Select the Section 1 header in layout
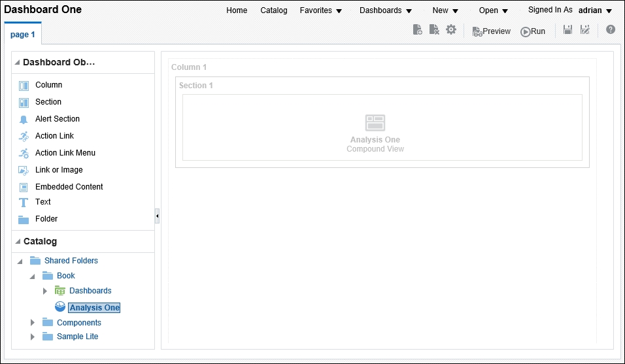 coord(195,85)
